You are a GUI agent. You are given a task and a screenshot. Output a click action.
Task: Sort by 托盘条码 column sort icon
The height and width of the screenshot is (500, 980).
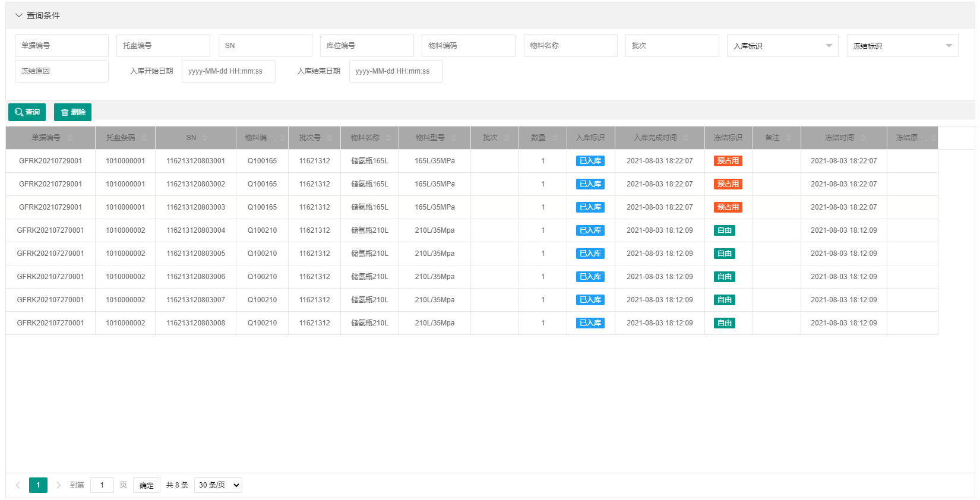tap(144, 138)
